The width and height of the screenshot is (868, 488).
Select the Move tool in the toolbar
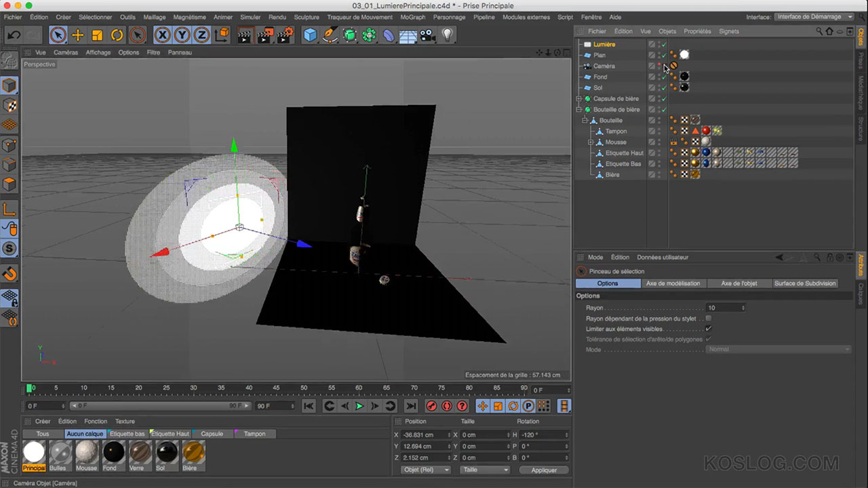pyautogui.click(x=77, y=35)
